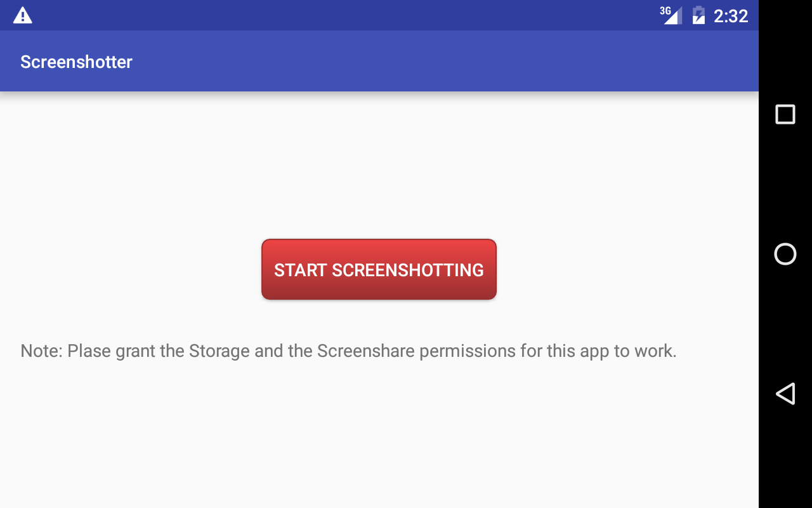Tap the 3G signal strength icon
The image size is (812, 508).
672,16
